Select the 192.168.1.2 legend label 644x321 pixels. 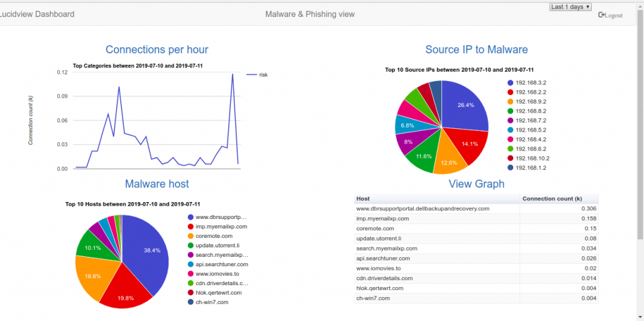point(531,167)
